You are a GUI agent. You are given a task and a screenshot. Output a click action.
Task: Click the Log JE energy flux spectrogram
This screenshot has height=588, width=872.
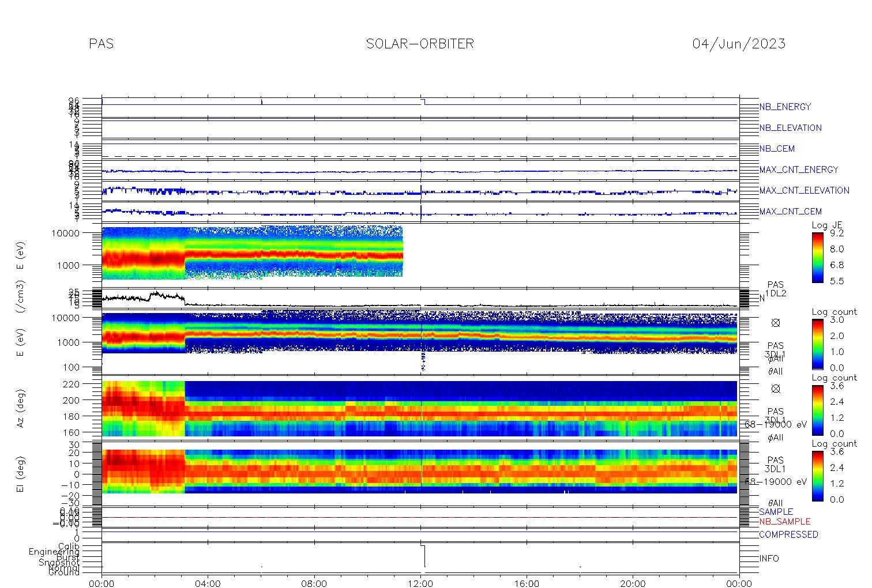tap(253, 253)
